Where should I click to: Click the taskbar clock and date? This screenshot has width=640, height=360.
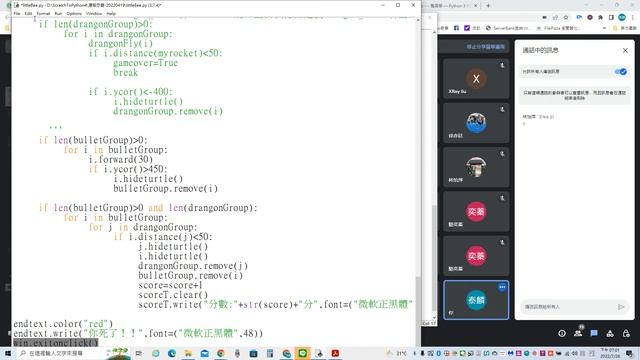tap(609, 353)
